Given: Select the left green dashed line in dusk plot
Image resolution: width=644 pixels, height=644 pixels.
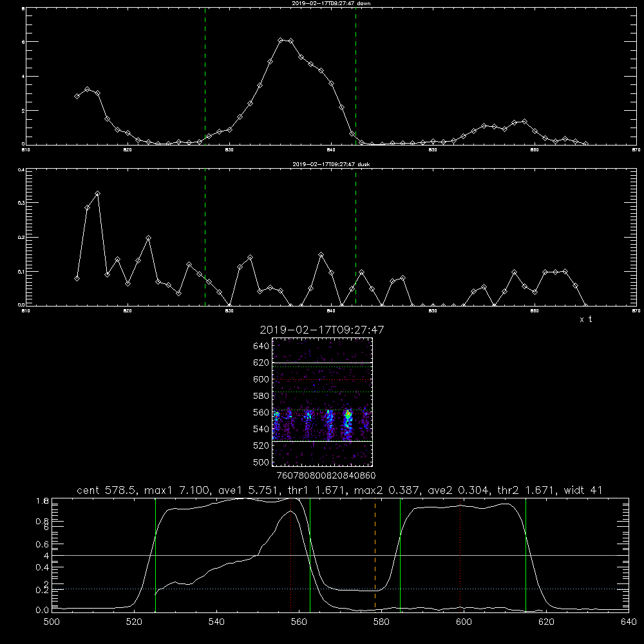Looking at the screenshot, I should click(x=205, y=238).
